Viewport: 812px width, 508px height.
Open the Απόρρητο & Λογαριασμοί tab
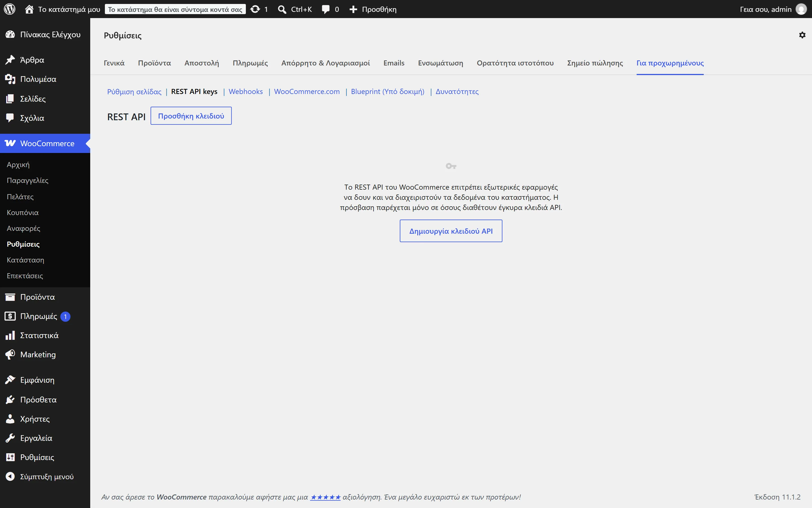[x=325, y=63]
